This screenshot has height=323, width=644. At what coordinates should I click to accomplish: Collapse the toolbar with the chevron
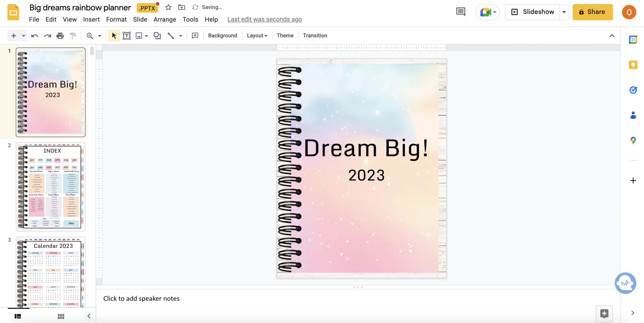click(x=612, y=36)
